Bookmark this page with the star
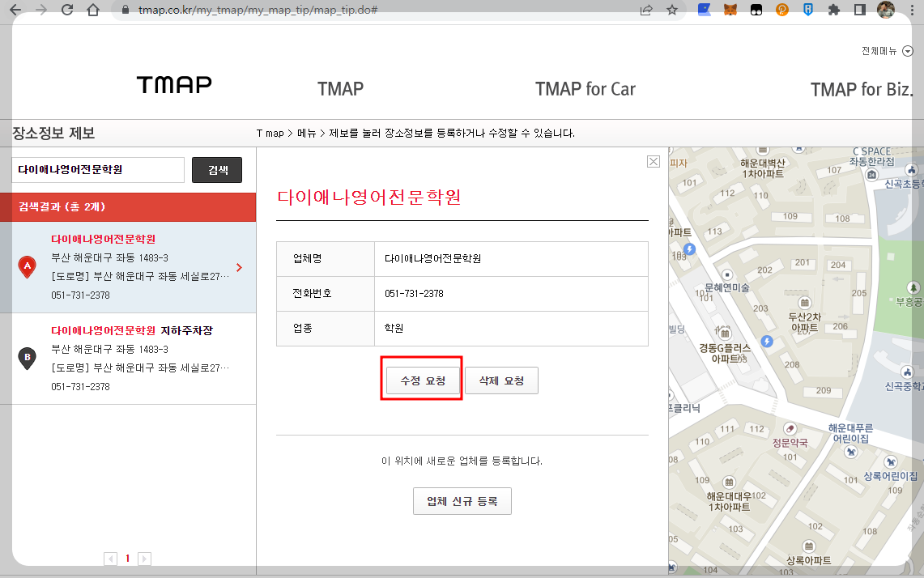 672,10
